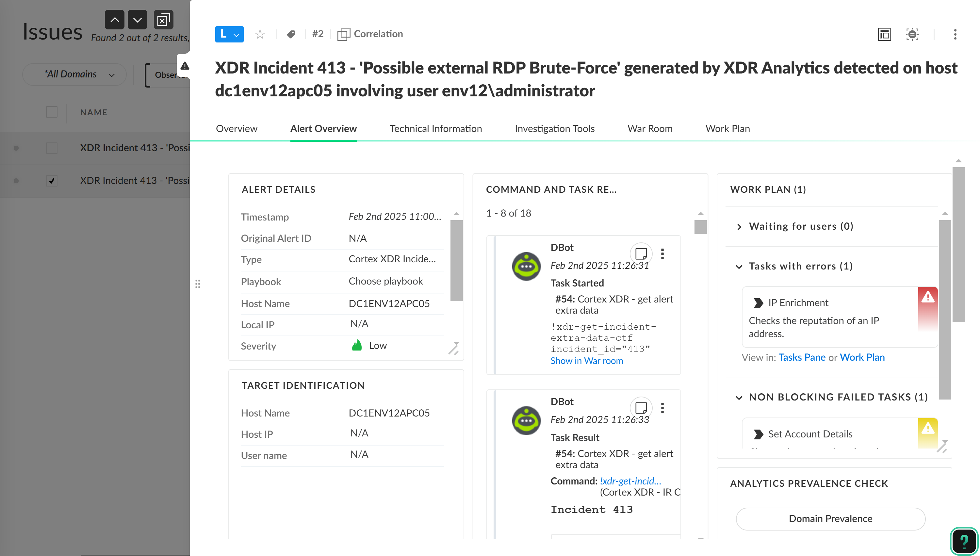This screenshot has width=980, height=556.
Task: Click the first XDR Incident 413 issue name
Action: pos(135,148)
